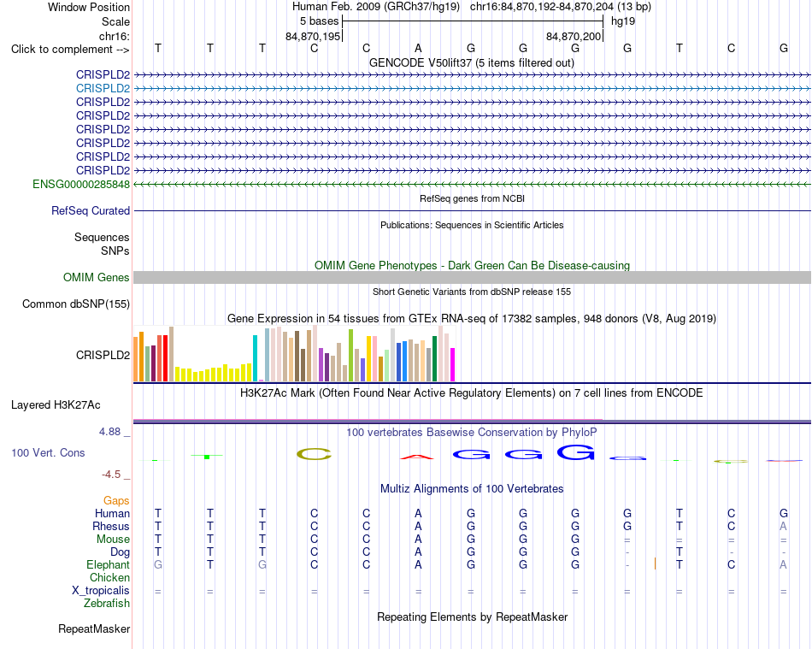This screenshot has height=649, width=812.
Task: Click the "Scale" track label
Action: (115, 21)
